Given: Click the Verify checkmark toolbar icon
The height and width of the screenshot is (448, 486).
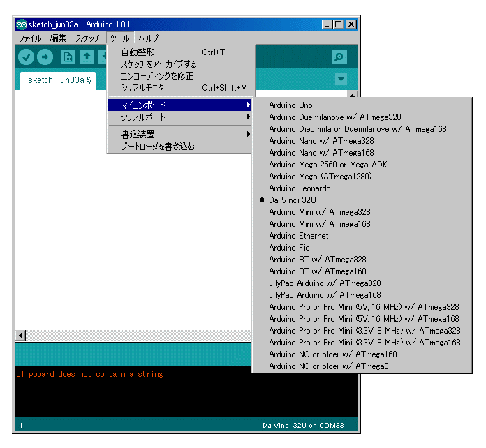Looking at the screenshot, I should point(26,57).
